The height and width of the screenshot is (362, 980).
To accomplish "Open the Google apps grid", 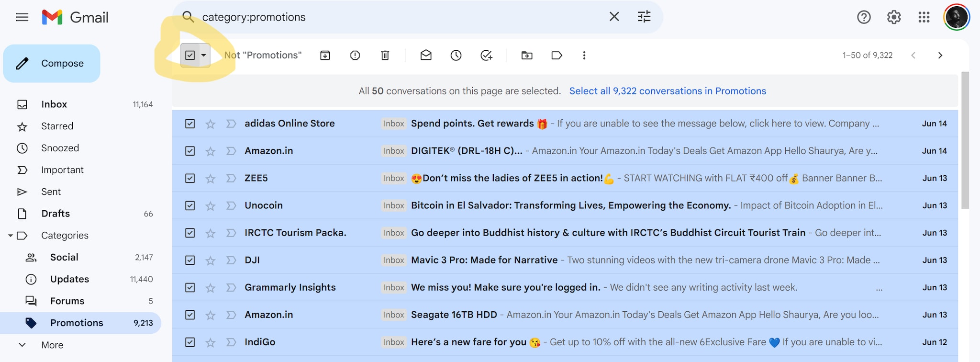I will coord(924,17).
